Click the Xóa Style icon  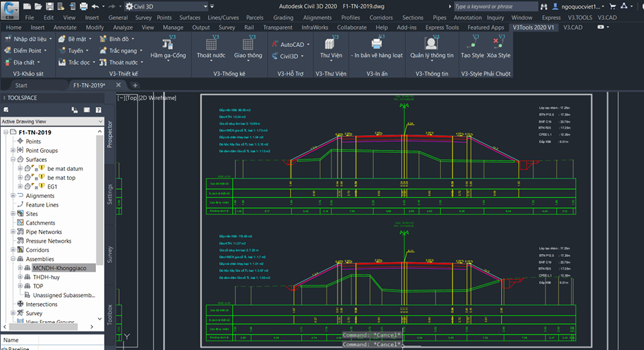[498, 44]
